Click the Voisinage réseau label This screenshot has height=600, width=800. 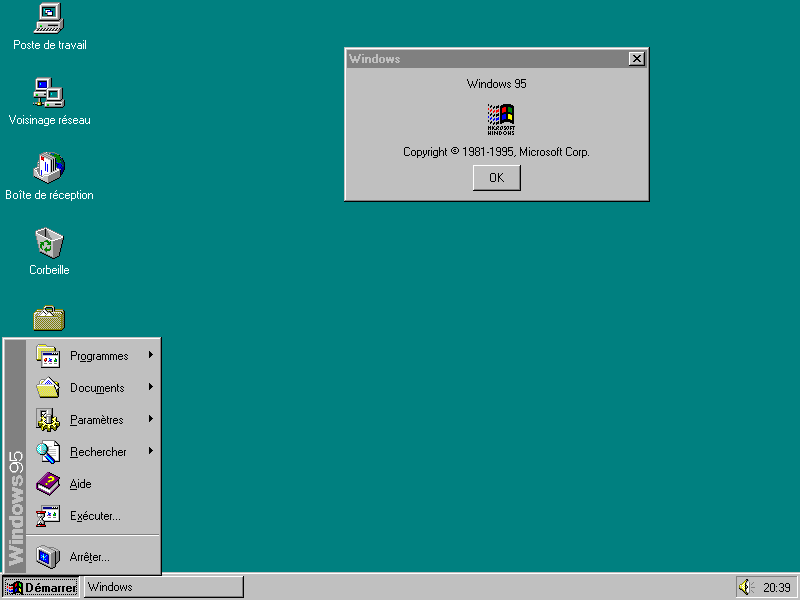pyautogui.click(x=49, y=120)
